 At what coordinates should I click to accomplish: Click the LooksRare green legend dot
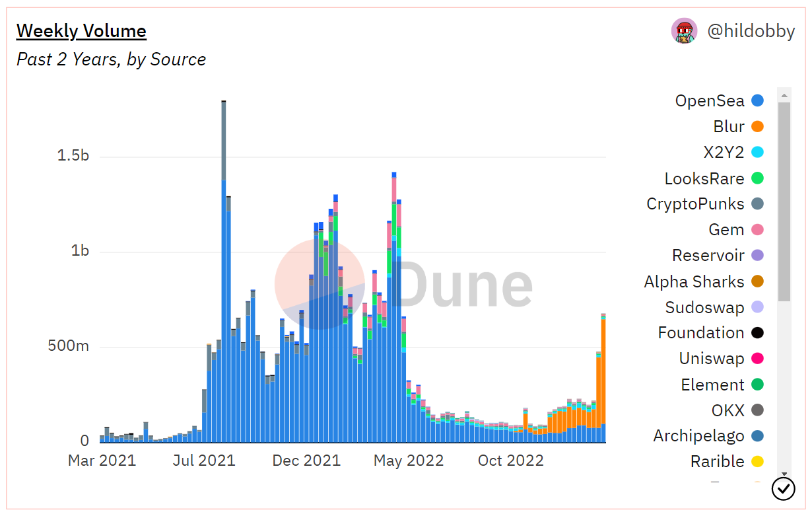(757, 178)
